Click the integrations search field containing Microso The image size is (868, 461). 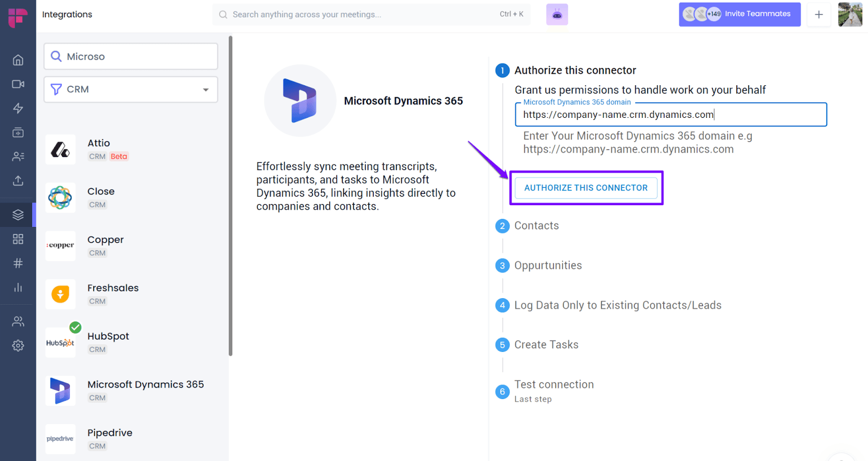tap(131, 56)
